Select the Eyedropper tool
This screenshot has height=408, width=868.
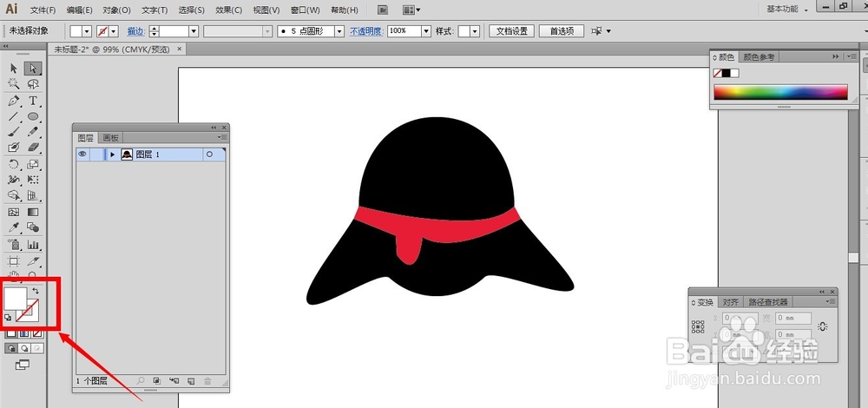click(x=14, y=227)
